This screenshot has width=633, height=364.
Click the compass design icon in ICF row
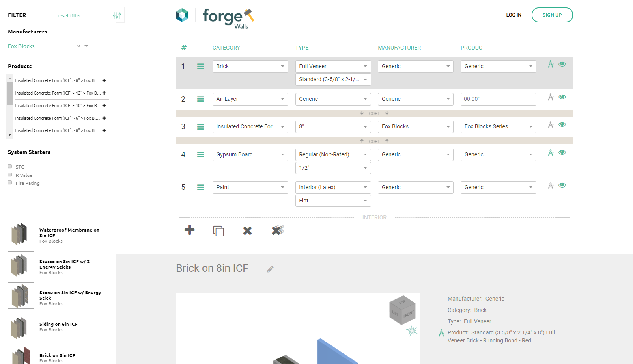coord(551,125)
